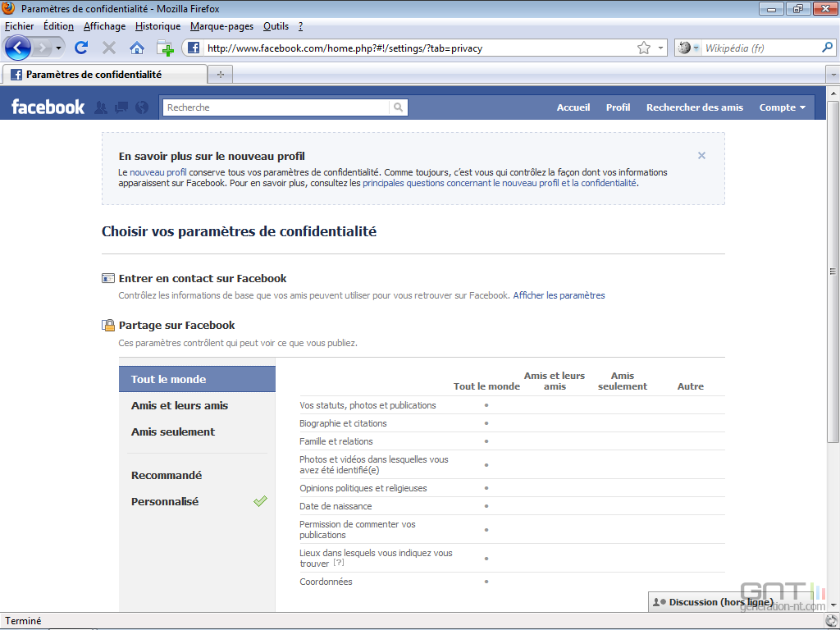The width and height of the screenshot is (840, 630).
Task: Open the Affichage menu
Action: (x=104, y=26)
